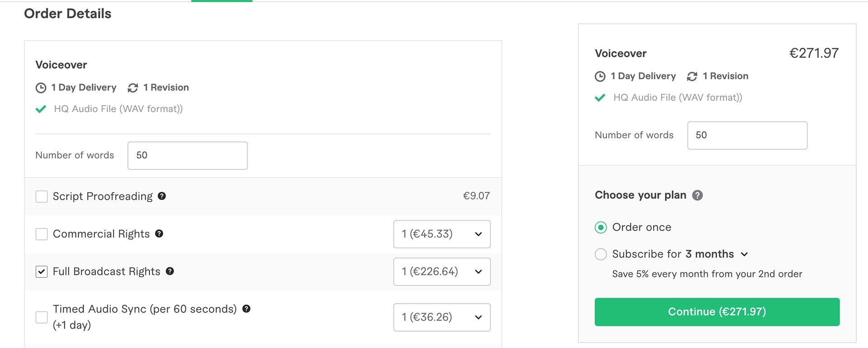Image resolution: width=868 pixels, height=348 pixels.
Task: Click revision arrows icon in left panel
Action: point(133,88)
